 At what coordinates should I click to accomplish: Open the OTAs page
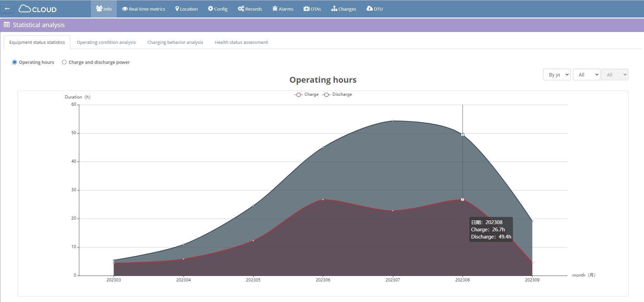coord(312,9)
